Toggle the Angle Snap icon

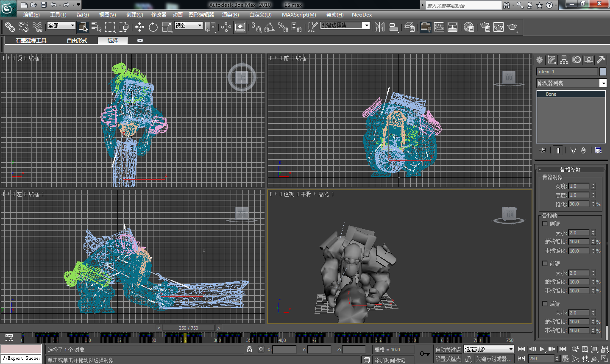coord(269,27)
